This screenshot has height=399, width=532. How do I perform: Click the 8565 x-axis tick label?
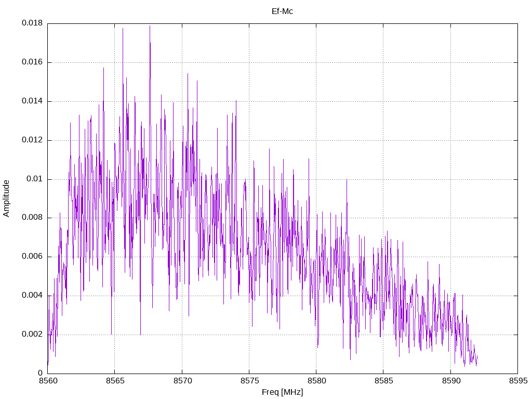point(115,381)
